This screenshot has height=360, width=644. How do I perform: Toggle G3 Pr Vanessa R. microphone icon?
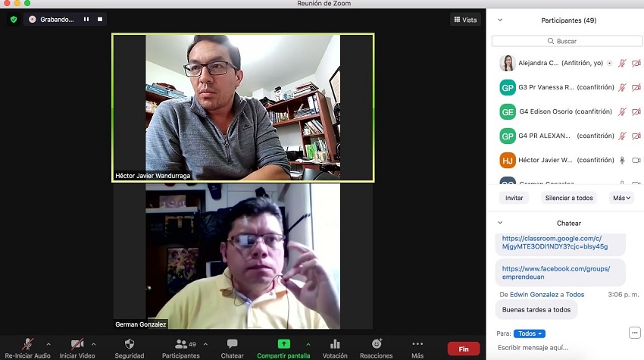click(x=622, y=87)
